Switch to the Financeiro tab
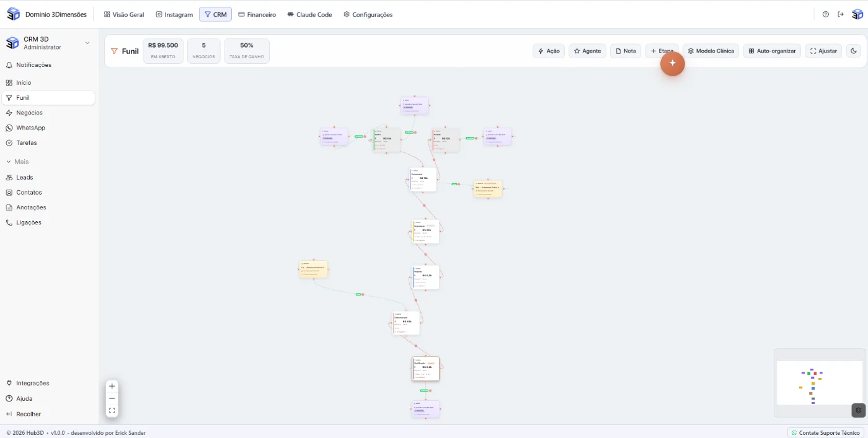The width and height of the screenshot is (868, 438). 257,14
